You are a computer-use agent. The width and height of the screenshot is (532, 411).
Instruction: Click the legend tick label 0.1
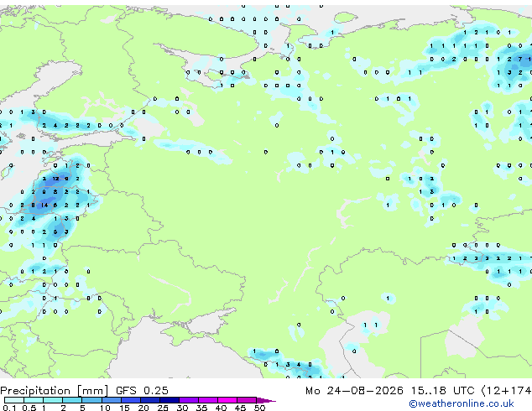[x=9, y=408]
